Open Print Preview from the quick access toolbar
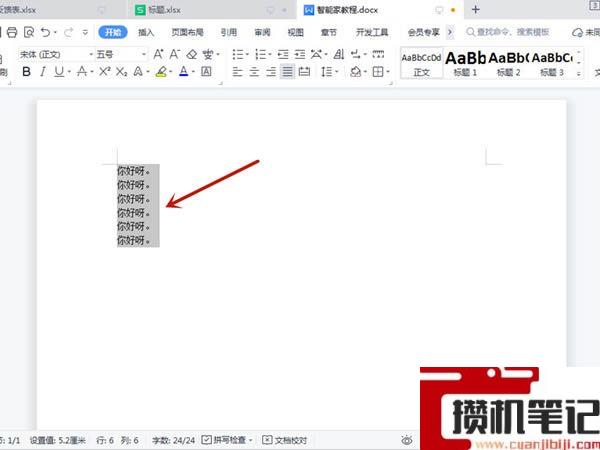Viewport: 600px width, 450px height. click(29, 33)
